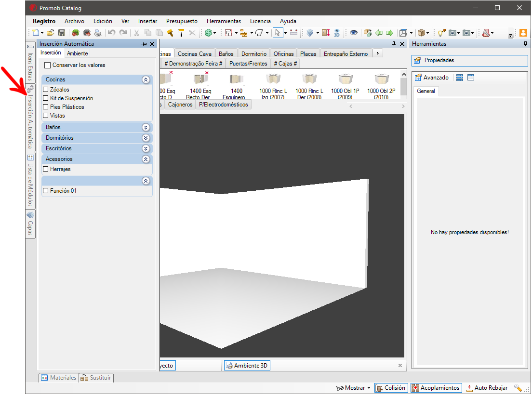
Task: Open the dollar icon dropdown arrow
Action: click(214, 33)
